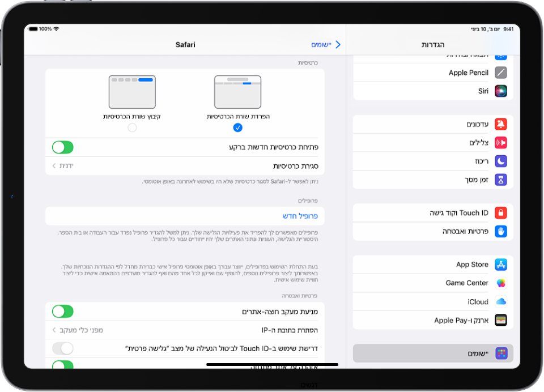Screen dimensions: 544x392
Task: Open Screen Time hourglass icon
Action: (x=500, y=180)
